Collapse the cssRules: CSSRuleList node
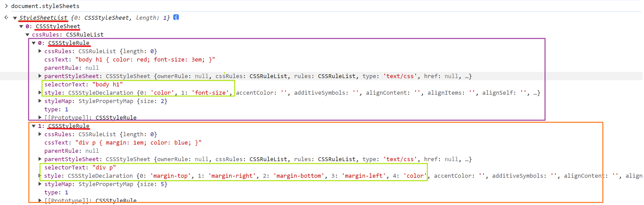The width and height of the screenshot is (644, 205). pos(27,35)
